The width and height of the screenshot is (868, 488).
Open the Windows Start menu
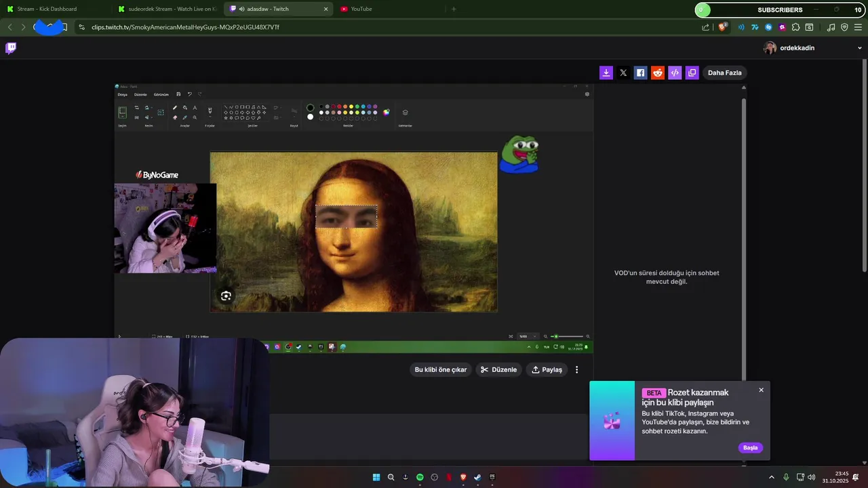376,477
